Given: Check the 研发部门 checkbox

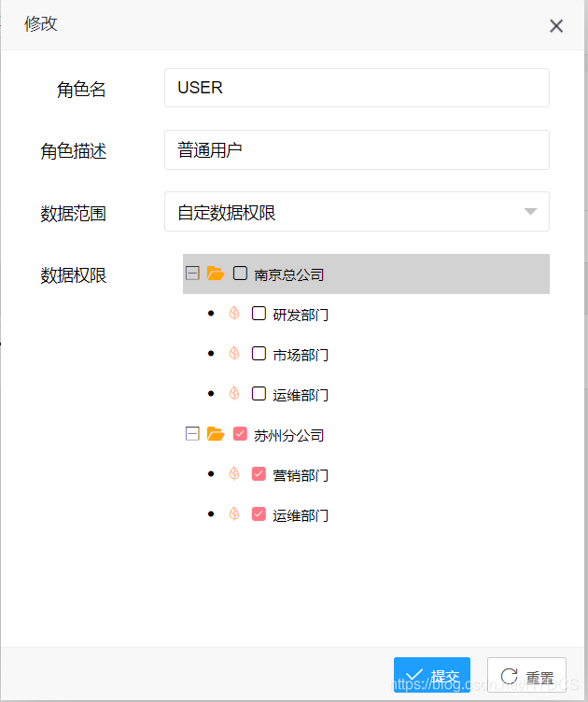Looking at the screenshot, I should pos(259,314).
